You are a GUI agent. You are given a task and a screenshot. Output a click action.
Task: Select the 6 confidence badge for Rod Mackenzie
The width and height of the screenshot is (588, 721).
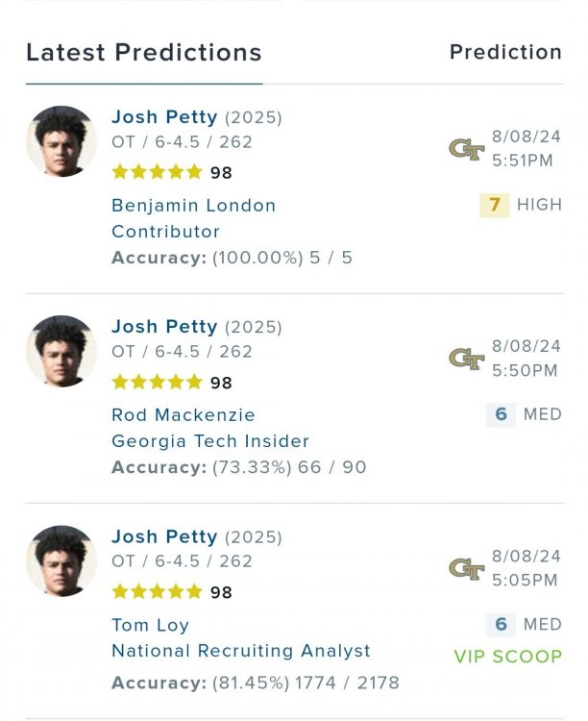pos(501,414)
